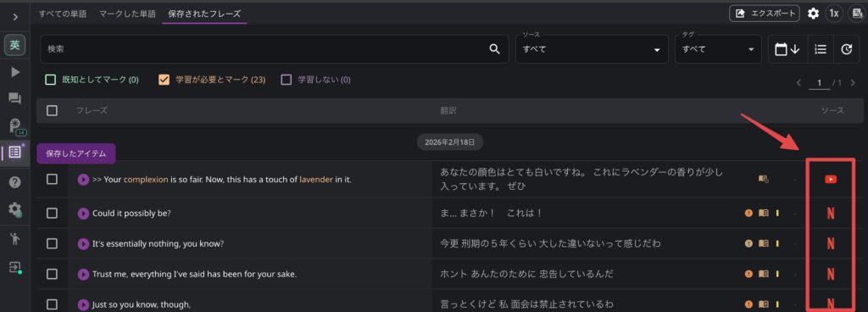Play audio for 'Could it possibly be?'

tap(83, 213)
